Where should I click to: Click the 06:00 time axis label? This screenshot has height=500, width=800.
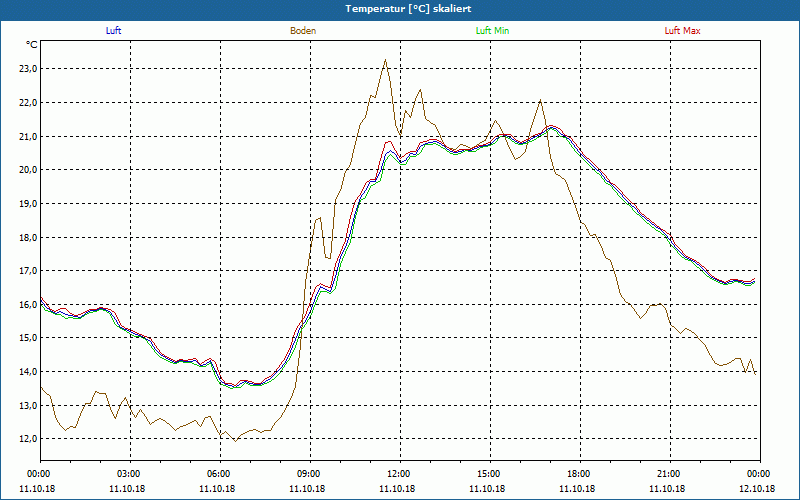coord(220,474)
